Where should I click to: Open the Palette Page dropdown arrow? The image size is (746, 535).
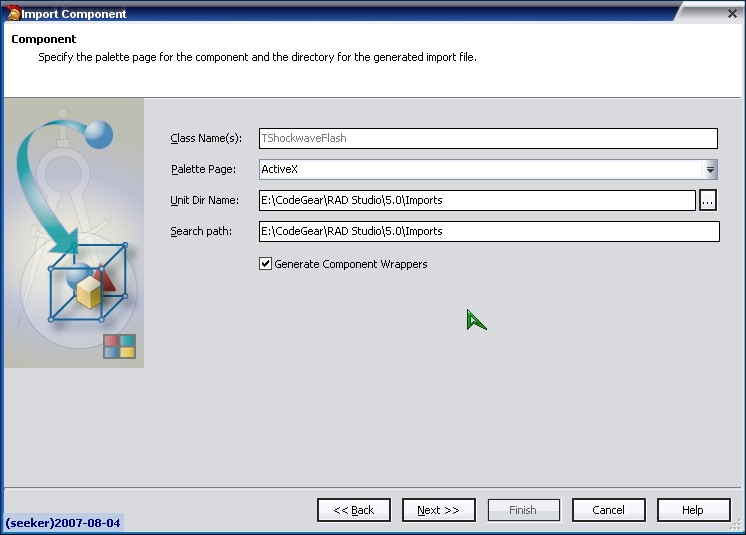(x=710, y=169)
